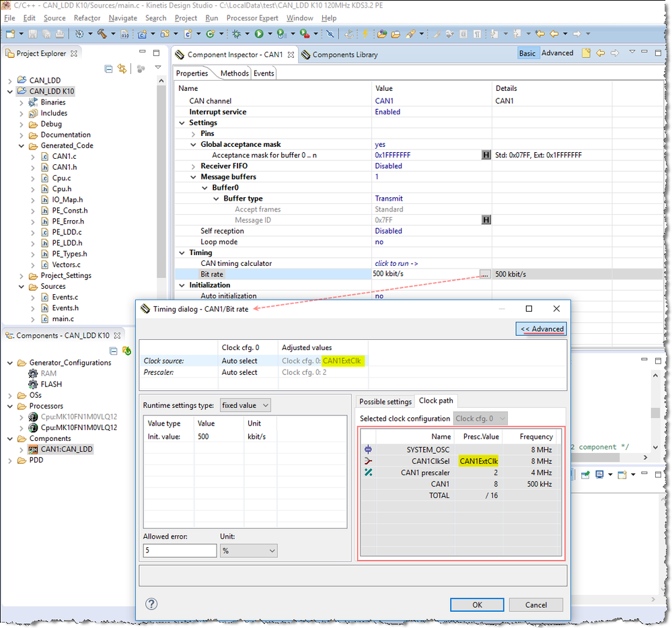The height and width of the screenshot is (628, 672).
Task: Switch to the Methods tab
Action: pyautogui.click(x=235, y=73)
